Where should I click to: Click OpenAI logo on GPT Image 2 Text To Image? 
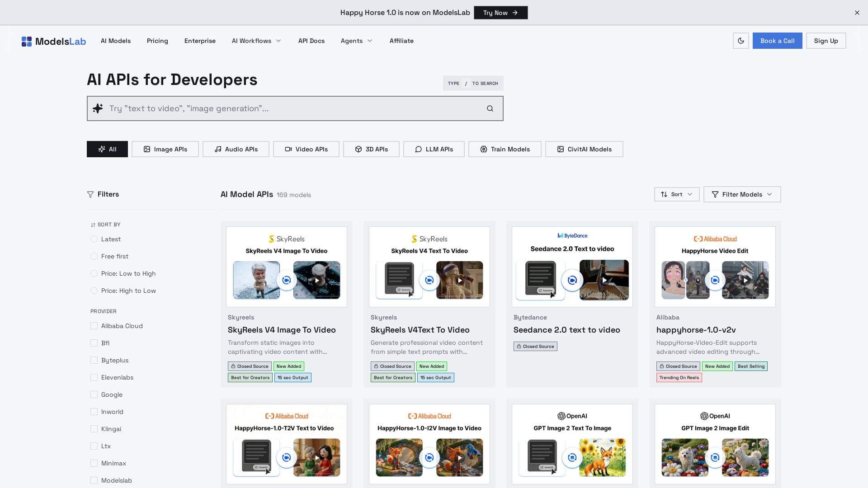pyautogui.click(x=572, y=416)
